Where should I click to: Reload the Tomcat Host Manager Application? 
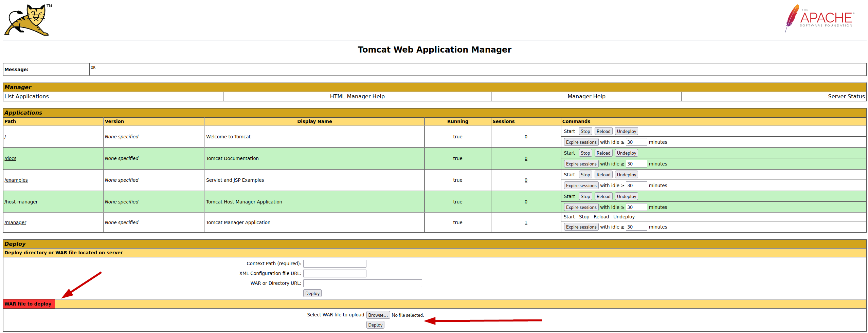(x=603, y=196)
